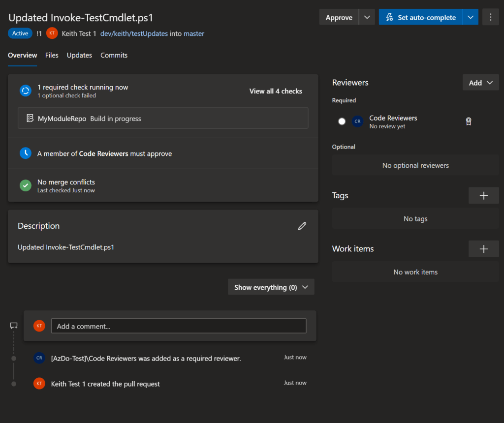Expand the Approve vote options dropdown arrow
The width and height of the screenshot is (504, 423).
click(367, 17)
